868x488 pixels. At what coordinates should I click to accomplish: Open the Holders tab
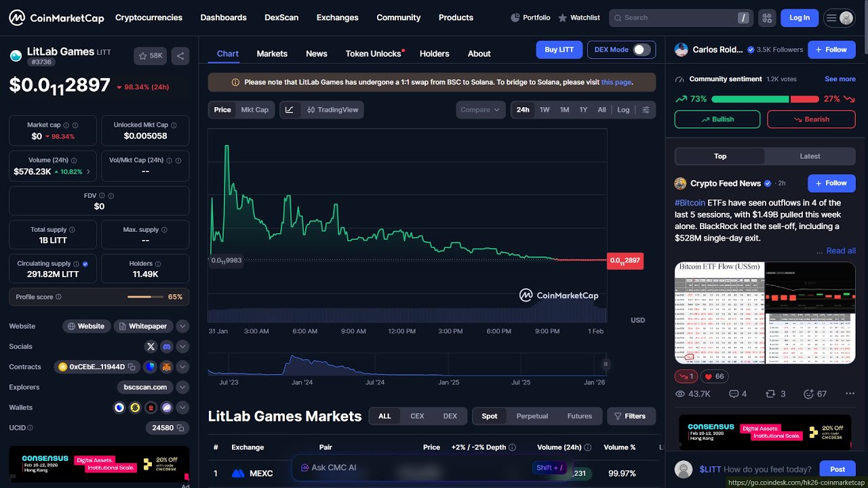tap(435, 54)
